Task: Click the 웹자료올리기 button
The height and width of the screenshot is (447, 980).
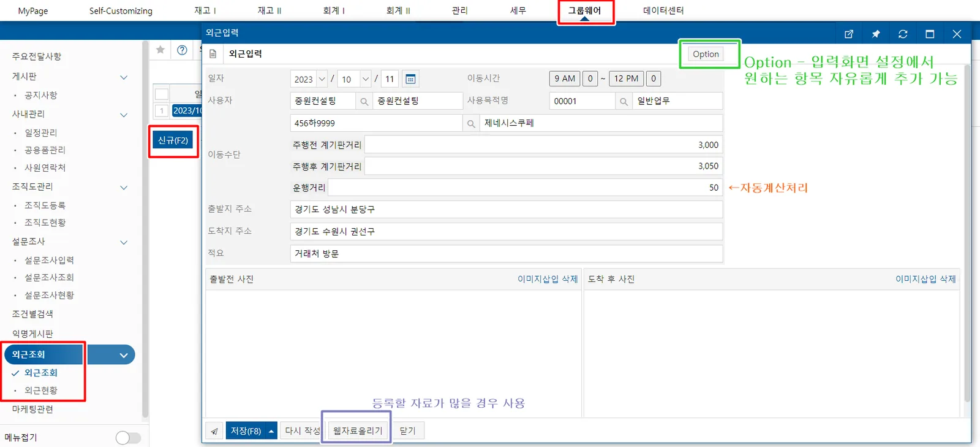Action: [x=357, y=431]
